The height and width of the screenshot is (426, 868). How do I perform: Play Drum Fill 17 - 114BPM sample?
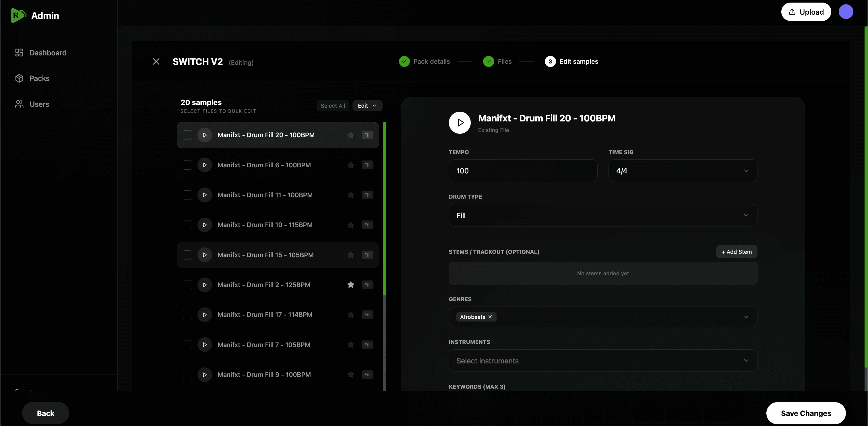205,314
